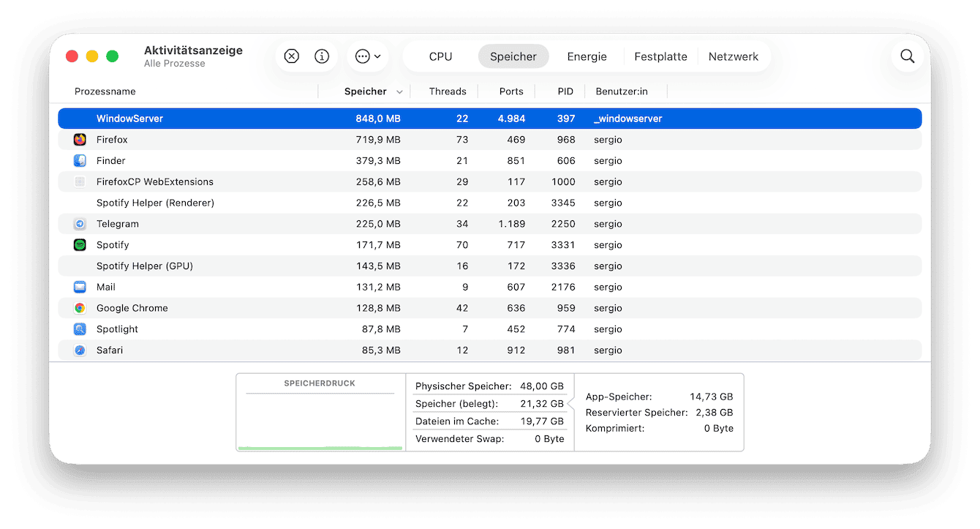Click the Firefox icon in process list

point(80,140)
